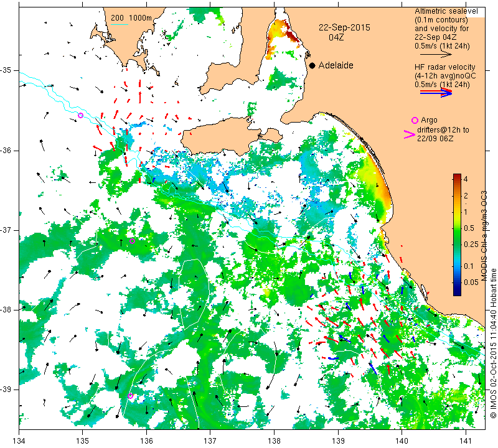This screenshot has height=448, width=498.
Task: Click the Argo float circle near 135E
Action: [x=80, y=115]
